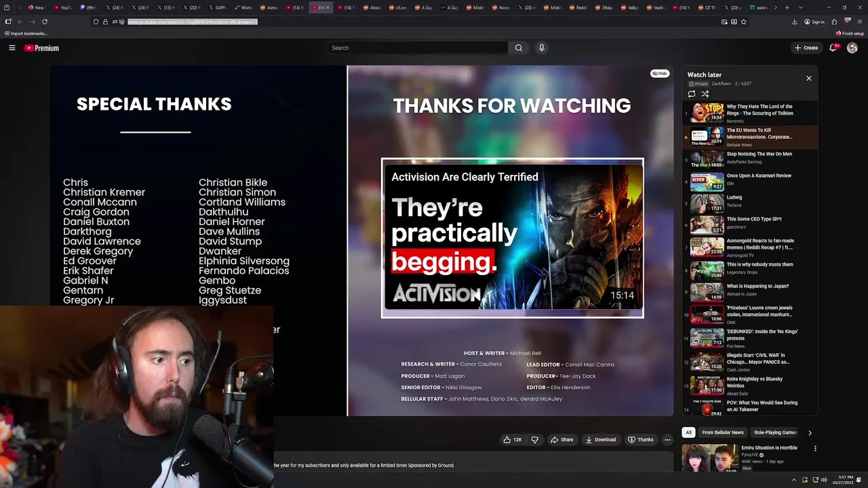Click the Download button
This screenshot has width=868, height=488.
pos(601,440)
